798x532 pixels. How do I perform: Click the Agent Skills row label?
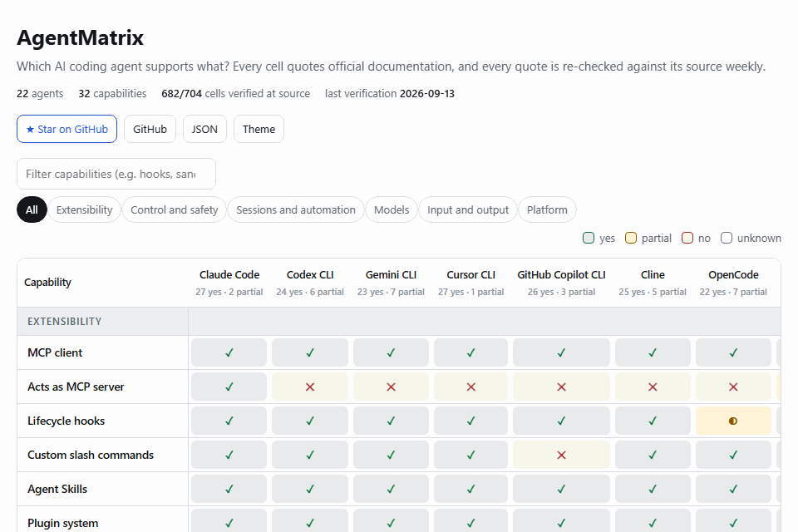[x=57, y=489]
